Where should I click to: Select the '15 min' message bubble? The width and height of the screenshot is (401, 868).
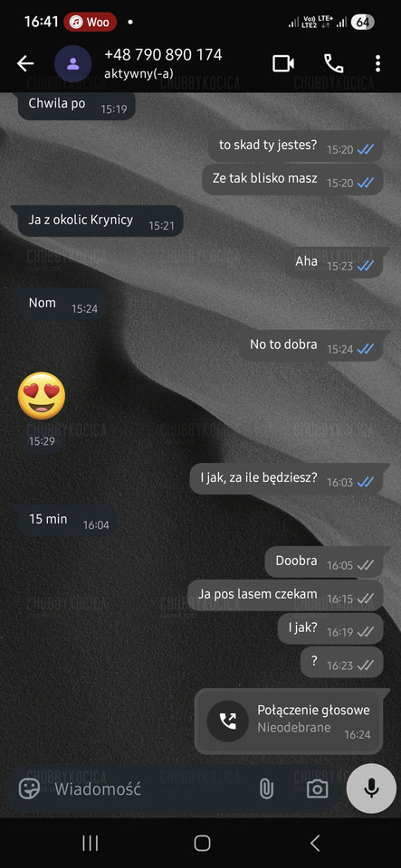point(65,521)
